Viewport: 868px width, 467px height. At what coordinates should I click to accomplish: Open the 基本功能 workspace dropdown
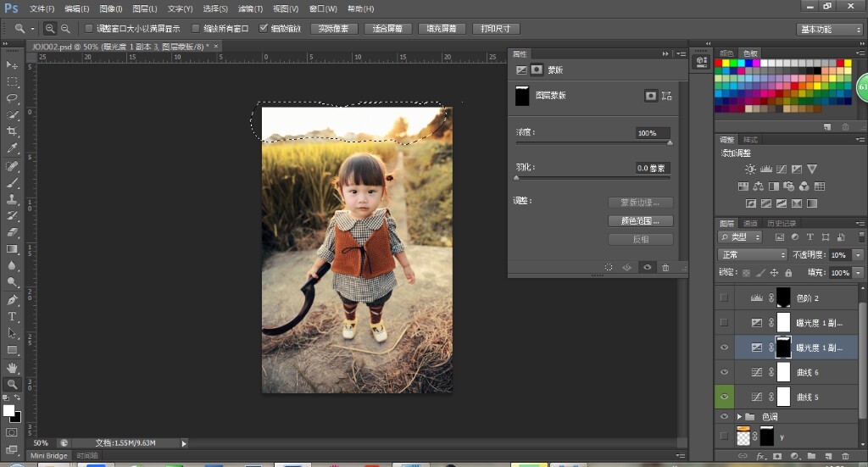click(x=830, y=30)
